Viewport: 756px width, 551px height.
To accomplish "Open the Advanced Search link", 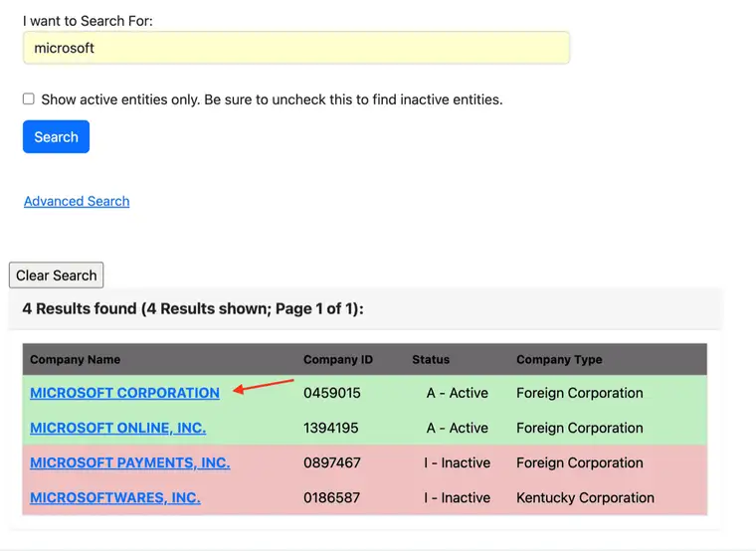I will (77, 201).
